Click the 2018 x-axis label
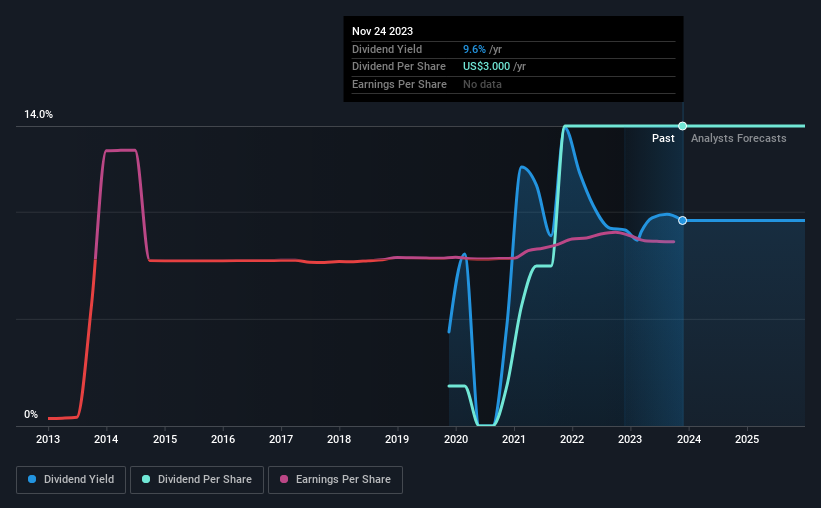 click(x=339, y=439)
